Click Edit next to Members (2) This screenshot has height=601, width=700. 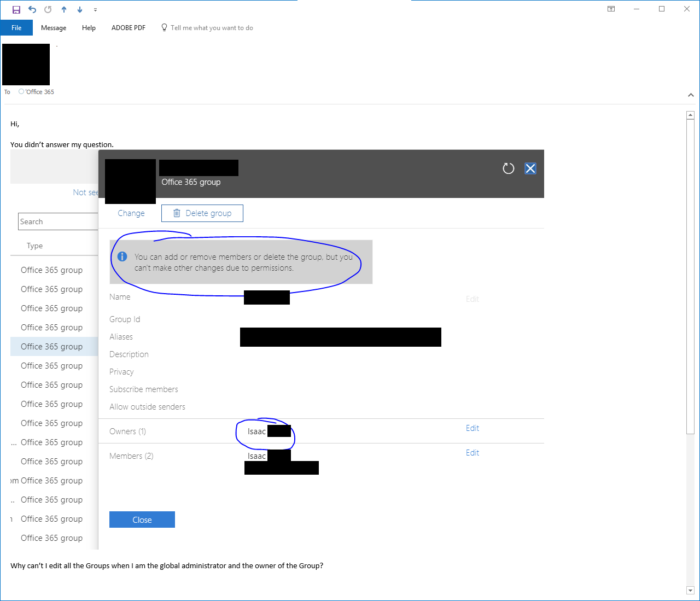pos(472,453)
